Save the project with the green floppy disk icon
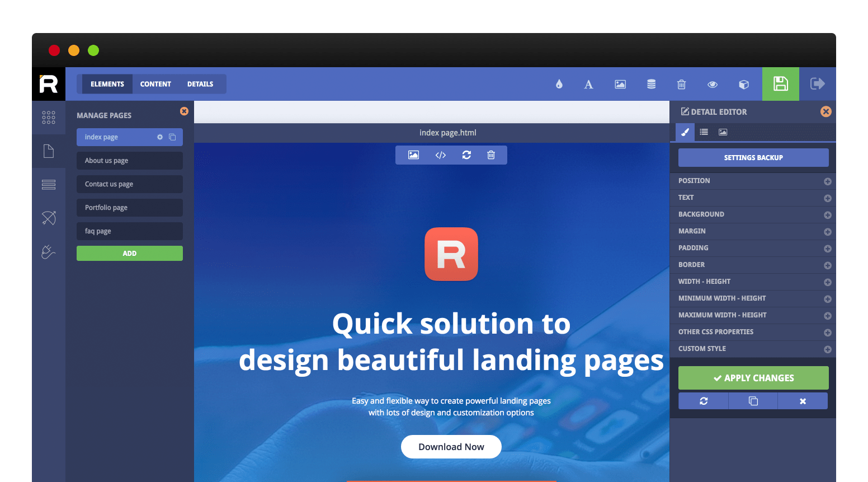This screenshot has width=868, height=482. [780, 84]
